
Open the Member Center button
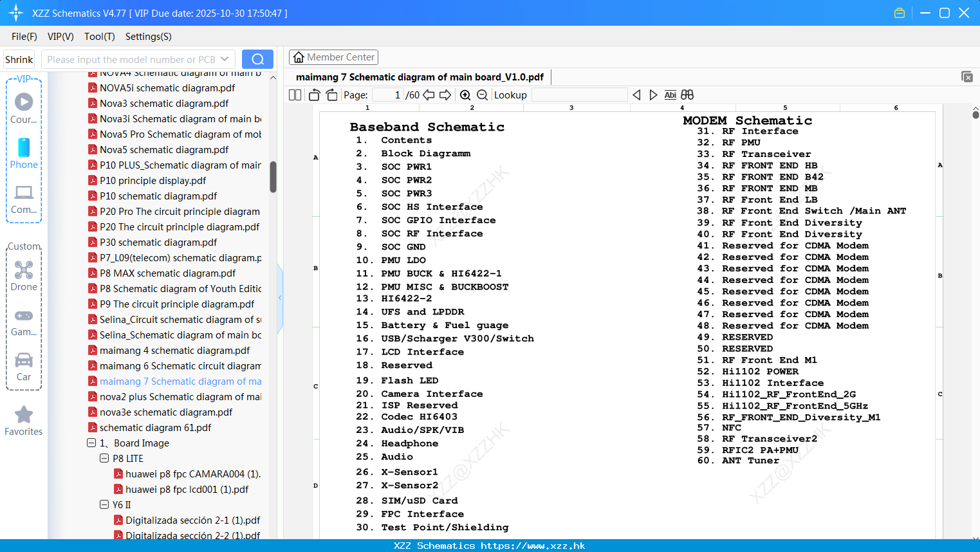[x=333, y=57]
